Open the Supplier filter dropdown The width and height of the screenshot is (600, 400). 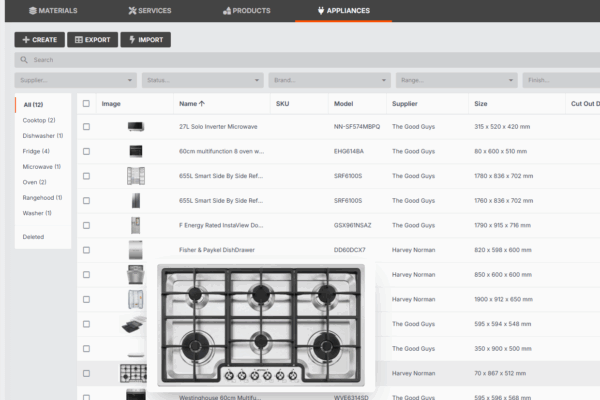(x=75, y=80)
